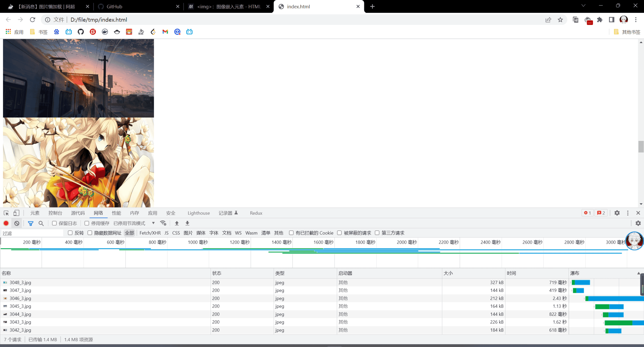Clear the network log

click(17, 223)
